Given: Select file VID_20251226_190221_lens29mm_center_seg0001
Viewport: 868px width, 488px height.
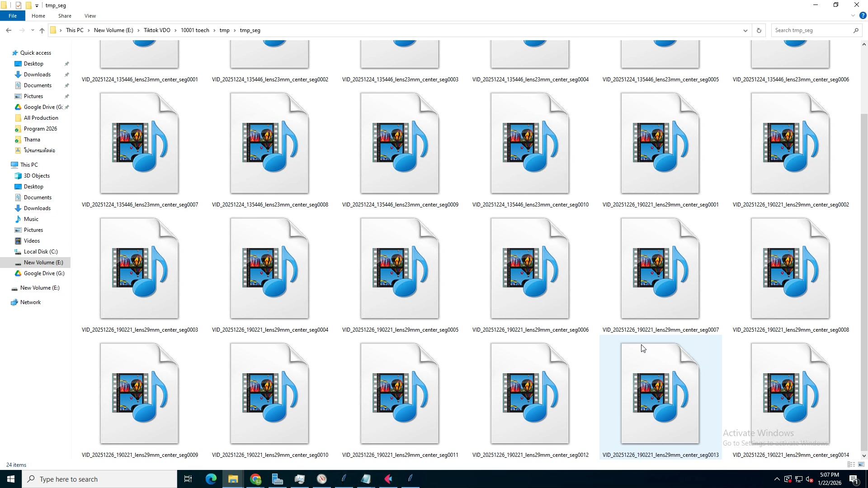Looking at the screenshot, I should (660, 144).
